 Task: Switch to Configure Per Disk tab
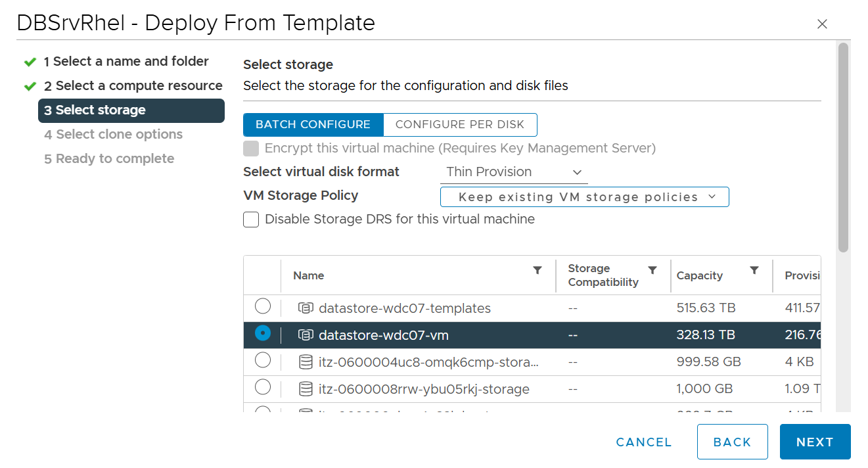click(460, 124)
